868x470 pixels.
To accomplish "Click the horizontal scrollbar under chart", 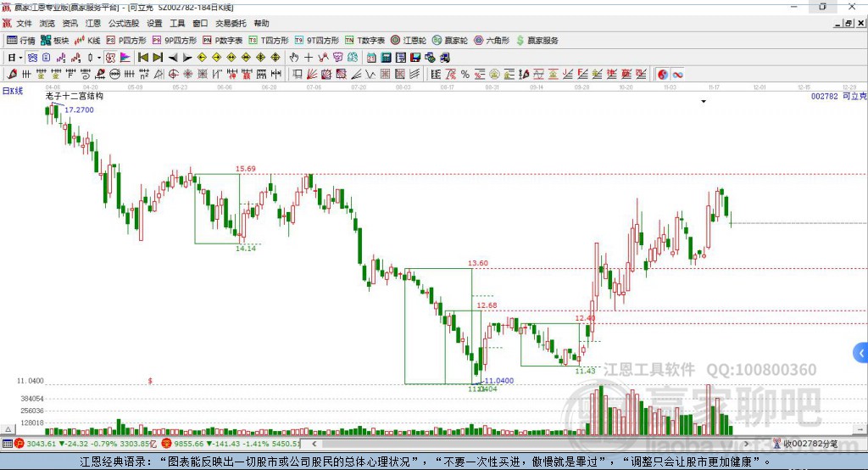I will 531,444.
